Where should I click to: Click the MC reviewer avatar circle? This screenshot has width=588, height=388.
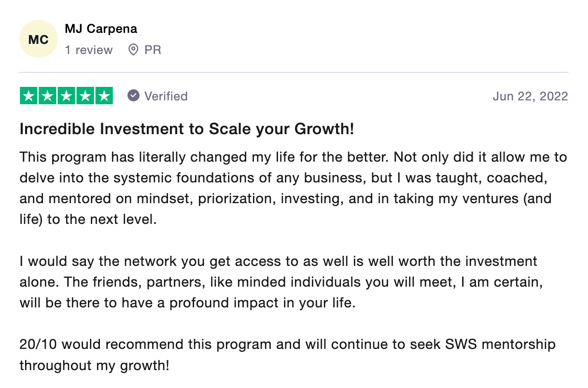[38, 39]
